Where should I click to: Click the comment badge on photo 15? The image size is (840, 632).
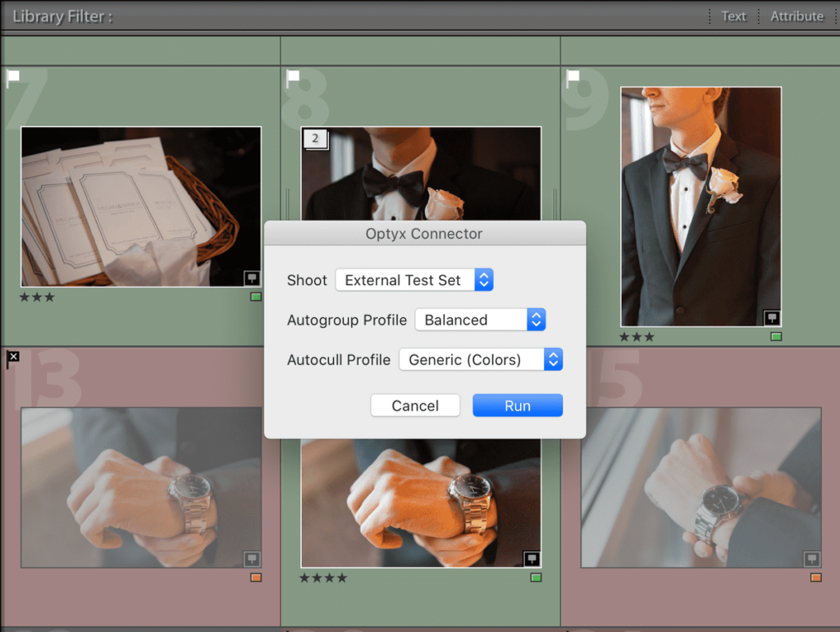(812, 559)
